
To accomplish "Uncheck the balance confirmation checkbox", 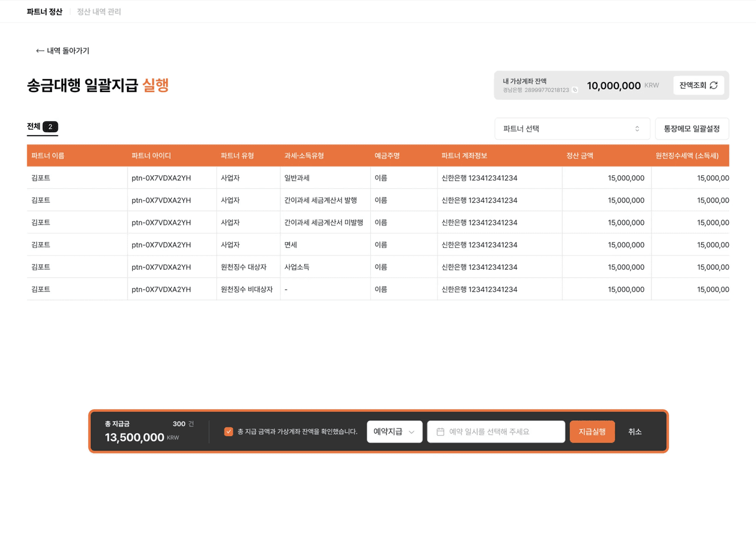I will click(x=229, y=432).
